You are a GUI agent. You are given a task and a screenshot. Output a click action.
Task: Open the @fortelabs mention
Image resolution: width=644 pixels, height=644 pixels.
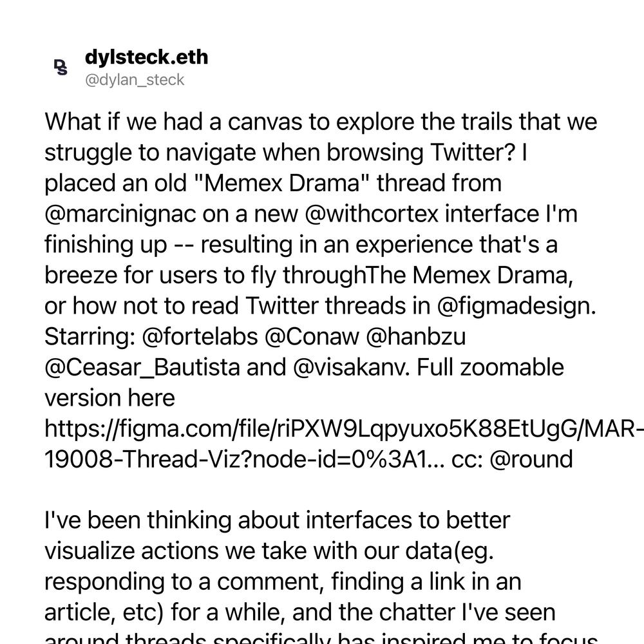tap(200, 336)
